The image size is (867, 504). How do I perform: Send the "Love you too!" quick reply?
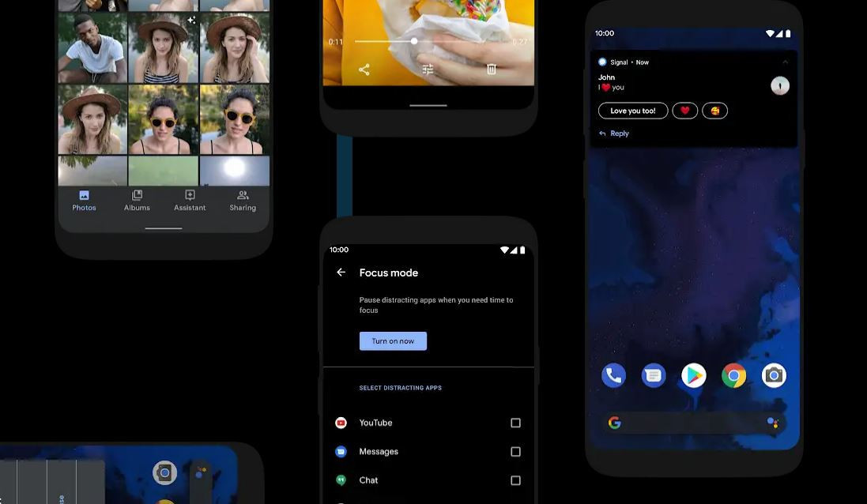[x=633, y=111]
